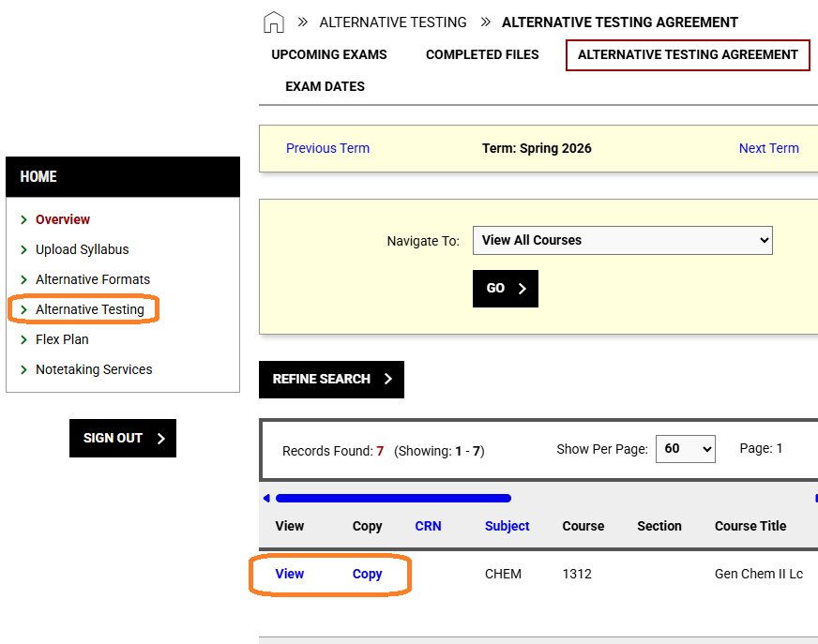The image size is (818, 644).
Task: Open Flex Plan in sidebar
Action: (62, 339)
